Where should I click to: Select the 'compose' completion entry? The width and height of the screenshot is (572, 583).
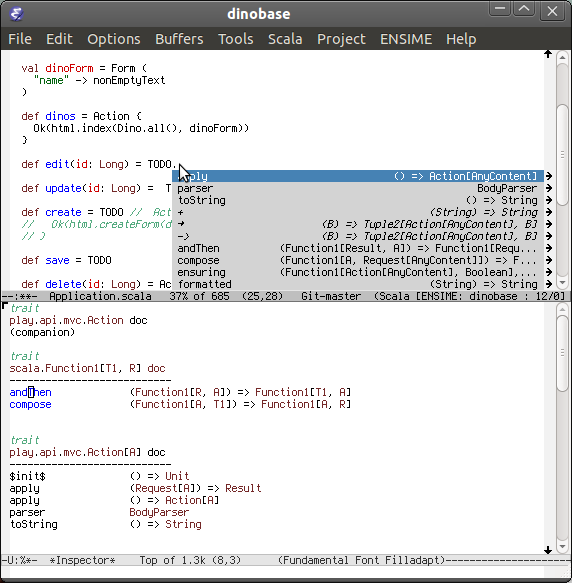(x=358, y=260)
